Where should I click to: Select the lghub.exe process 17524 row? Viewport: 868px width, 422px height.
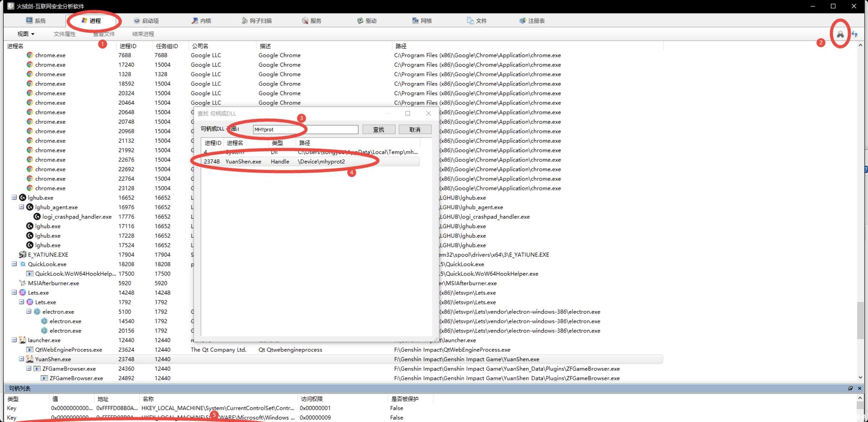tap(334, 245)
